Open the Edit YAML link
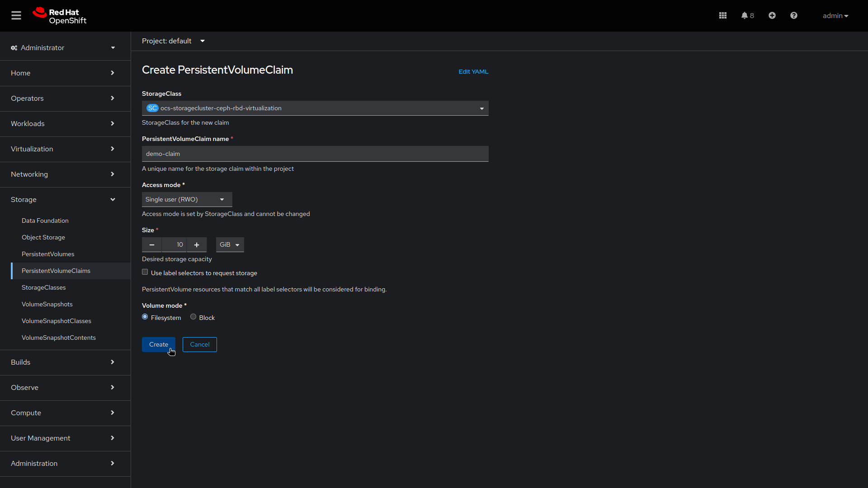The image size is (868, 488). click(473, 71)
